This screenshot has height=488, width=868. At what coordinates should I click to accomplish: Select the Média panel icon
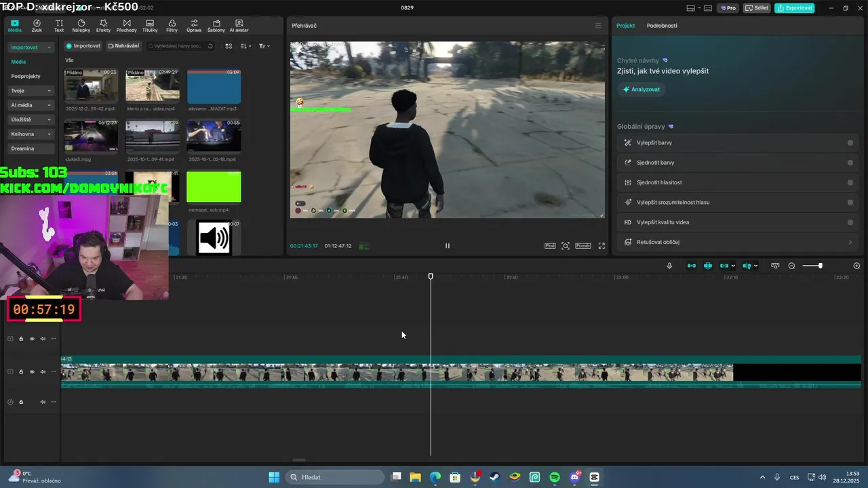pos(14,26)
